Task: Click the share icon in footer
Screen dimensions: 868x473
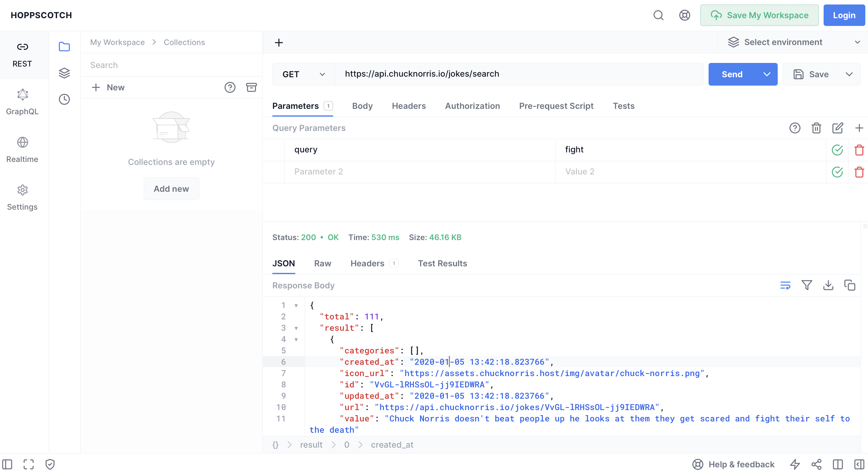Action: coord(816,464)
